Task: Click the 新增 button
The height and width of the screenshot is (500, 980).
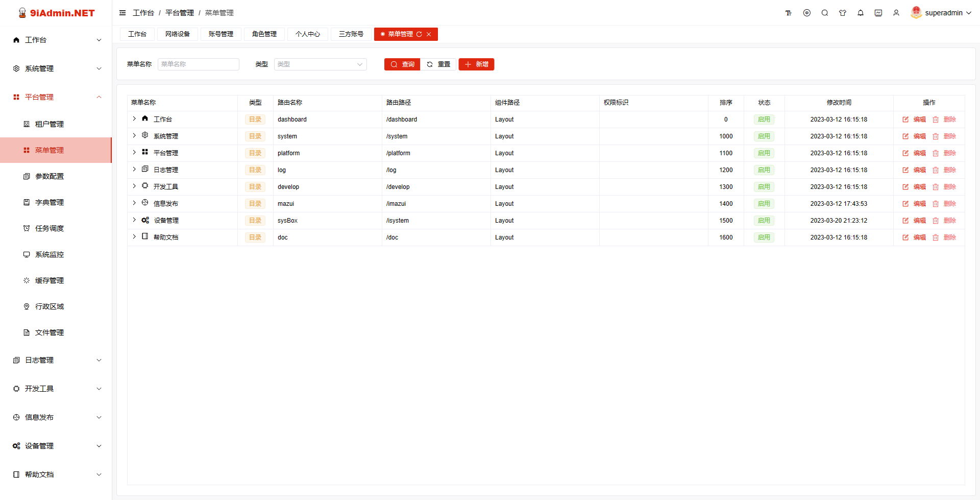Action: [476, 64]
